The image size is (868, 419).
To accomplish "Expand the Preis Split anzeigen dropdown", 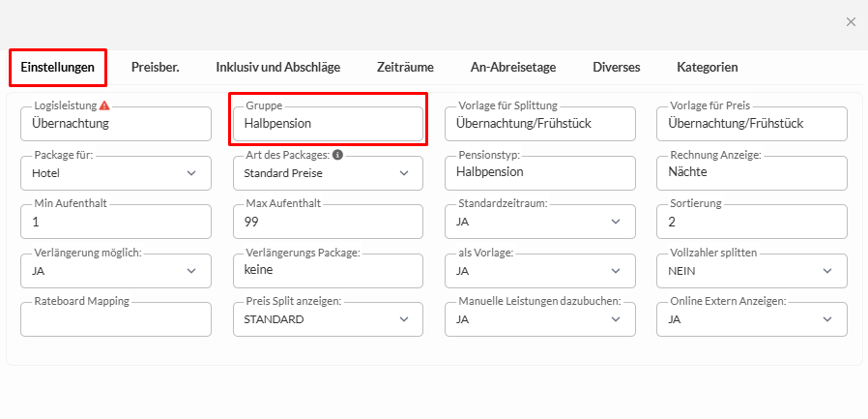I will click(x=328, y=319).
